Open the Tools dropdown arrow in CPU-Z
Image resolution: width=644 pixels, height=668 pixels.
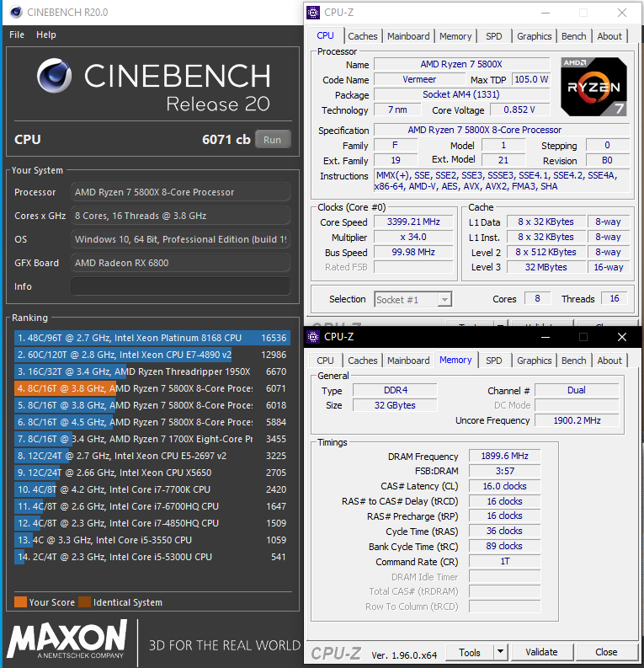tap(500, 652)
